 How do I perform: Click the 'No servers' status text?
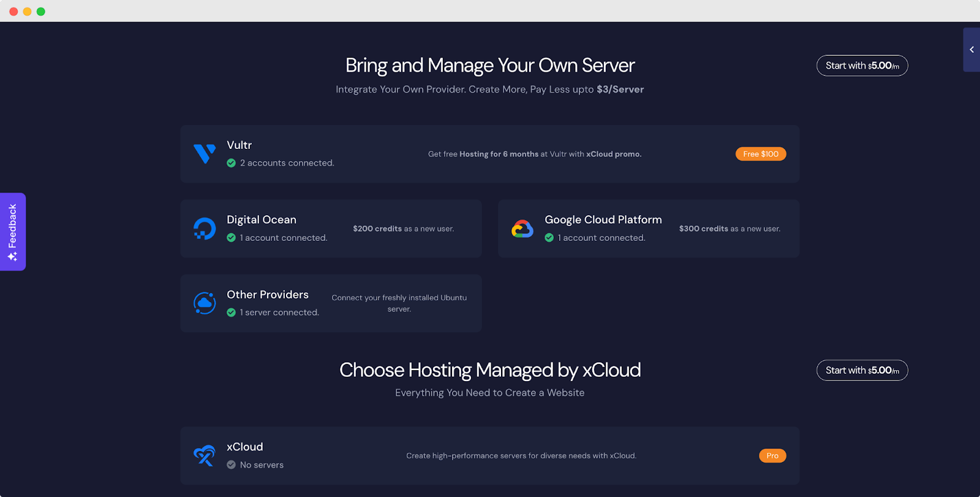point(262,465)
